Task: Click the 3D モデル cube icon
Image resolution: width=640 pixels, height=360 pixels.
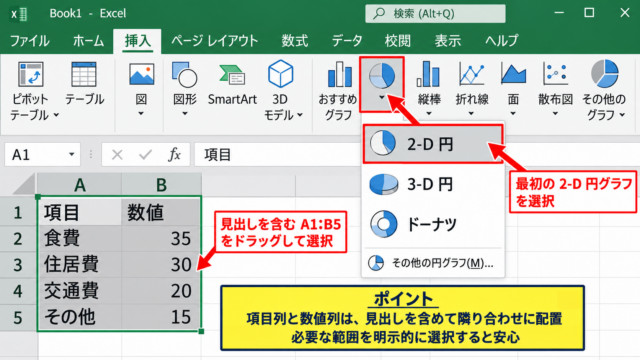Action: 280,74
